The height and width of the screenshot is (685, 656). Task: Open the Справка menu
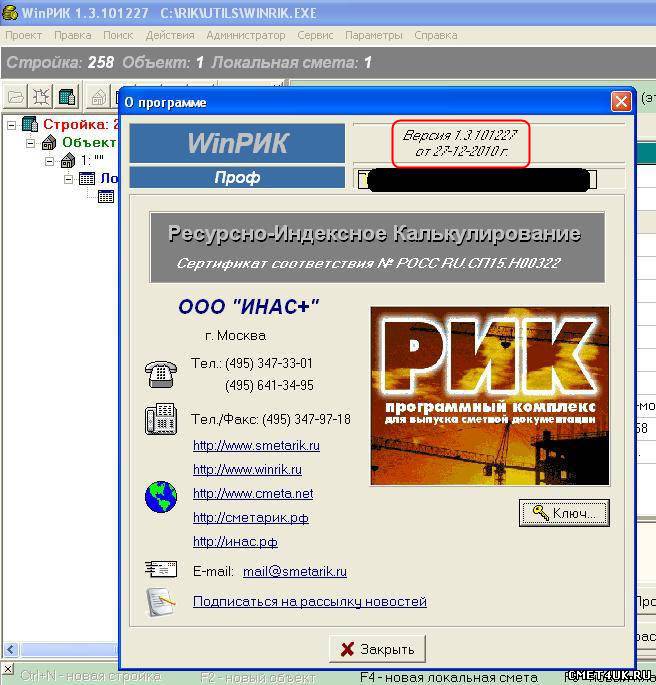pyautogui.click(x=435, y=35)
